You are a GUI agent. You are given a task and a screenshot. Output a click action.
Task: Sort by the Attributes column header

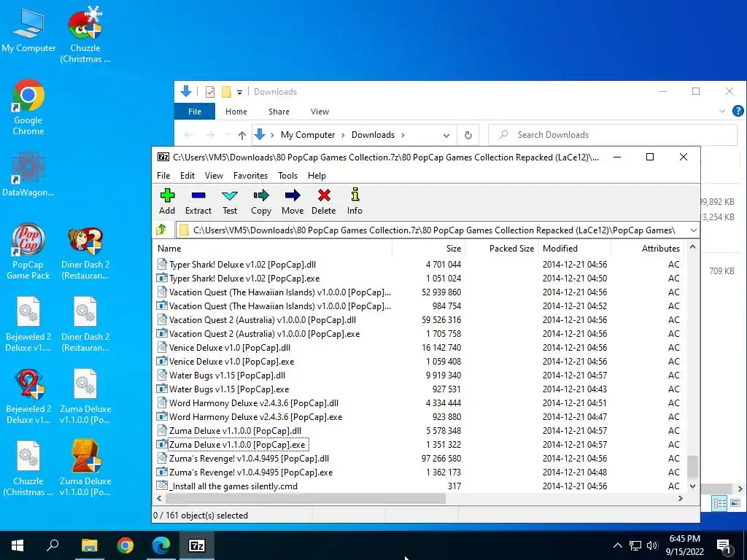648,249
